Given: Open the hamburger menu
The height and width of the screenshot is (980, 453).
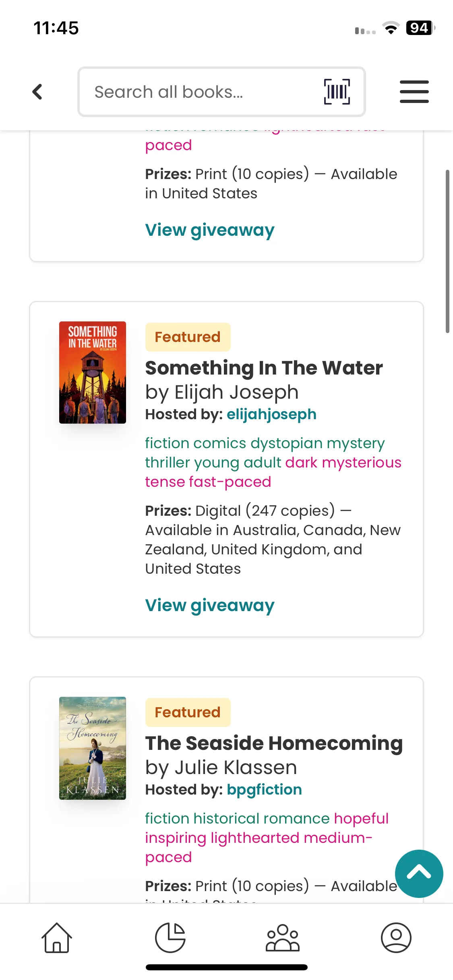Looking at the screenshot, I should coord(414,92).
